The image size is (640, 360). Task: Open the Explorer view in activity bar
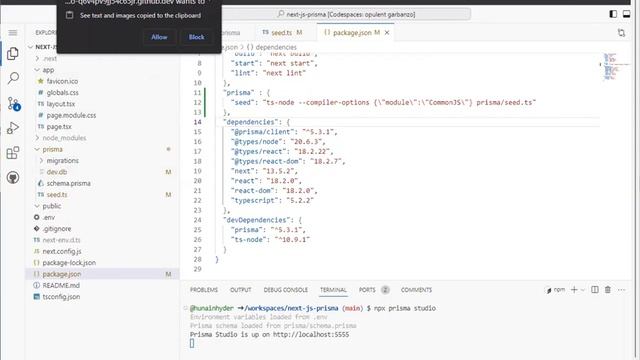(13, 53)
